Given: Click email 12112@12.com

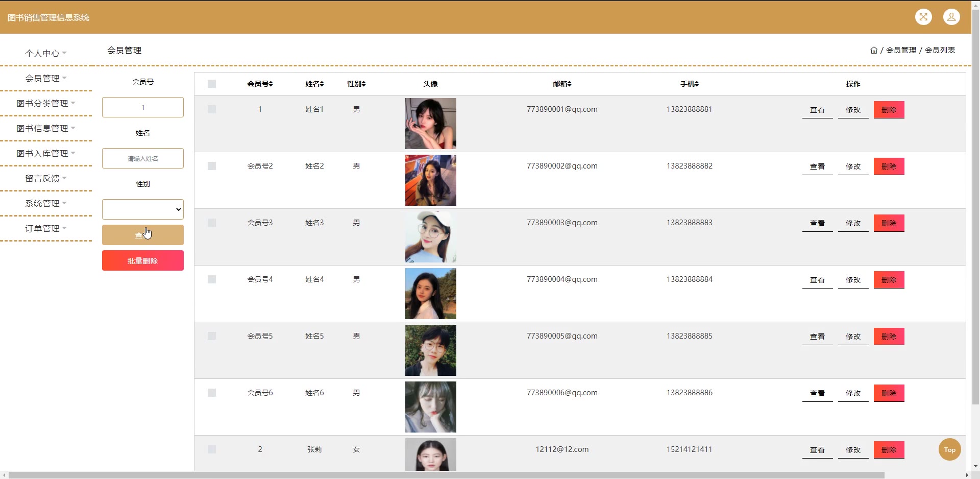Looking at the screenshot, I should 562,449.
